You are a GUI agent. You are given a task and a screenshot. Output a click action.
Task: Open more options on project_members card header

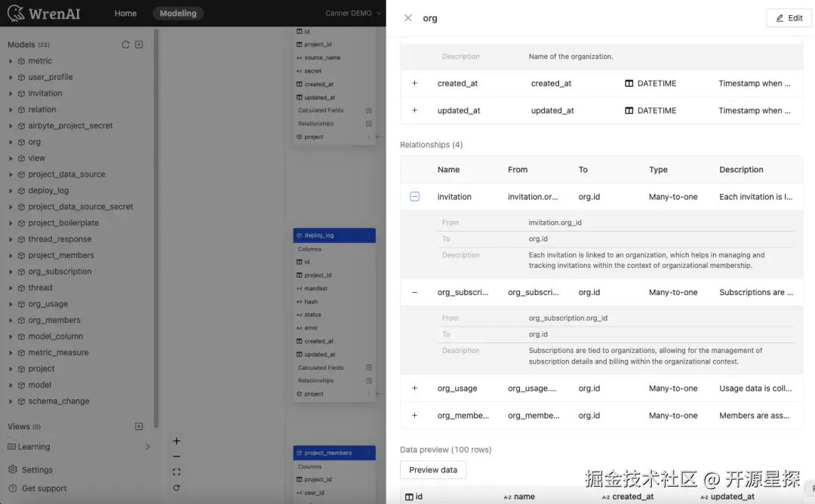(369, 453)
